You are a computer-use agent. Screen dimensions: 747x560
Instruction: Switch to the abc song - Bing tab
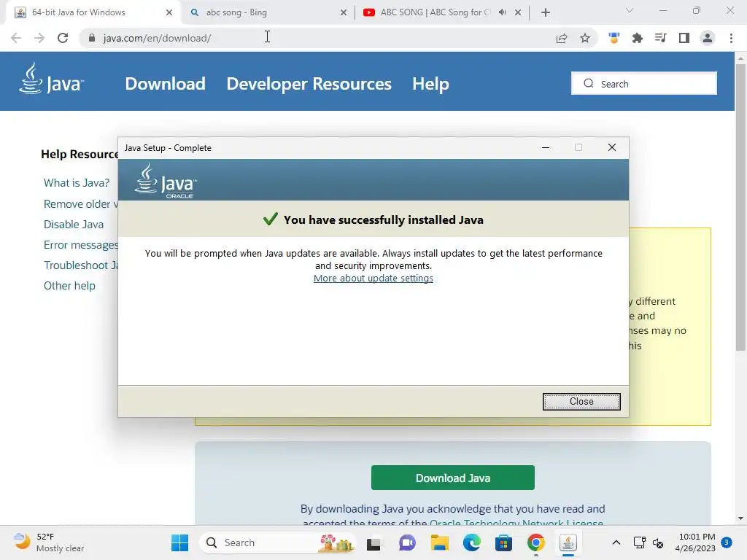(267, 12)
